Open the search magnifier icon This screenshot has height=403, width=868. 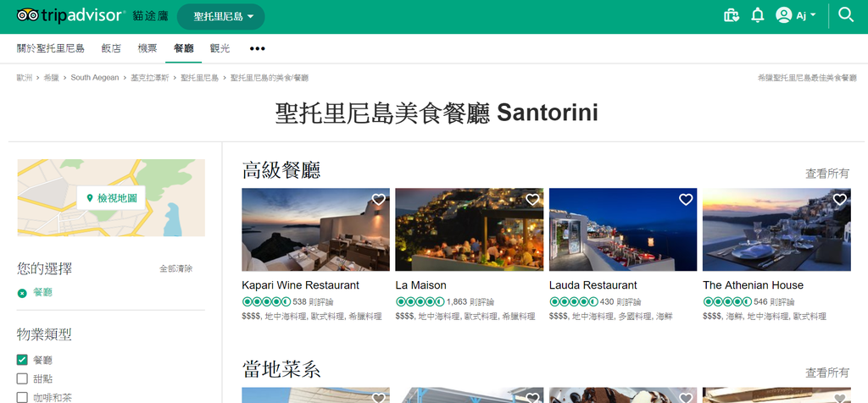pyautogui.click(x=845, y=14)
